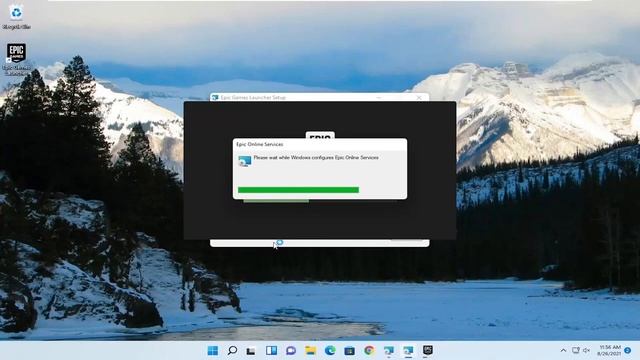The width and height of the screenshot is (640, 360).
Task: Open the Chat icon on taskbar
Action: tap(291, 350)
